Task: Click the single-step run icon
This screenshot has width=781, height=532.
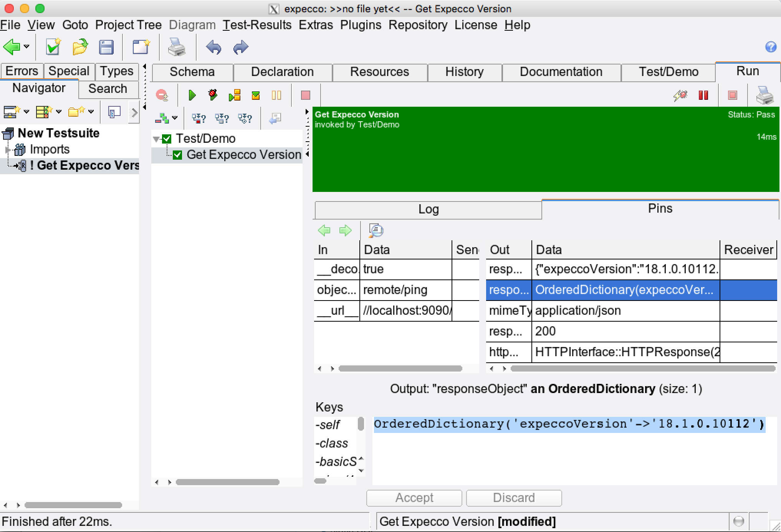Action: point(234,95)
